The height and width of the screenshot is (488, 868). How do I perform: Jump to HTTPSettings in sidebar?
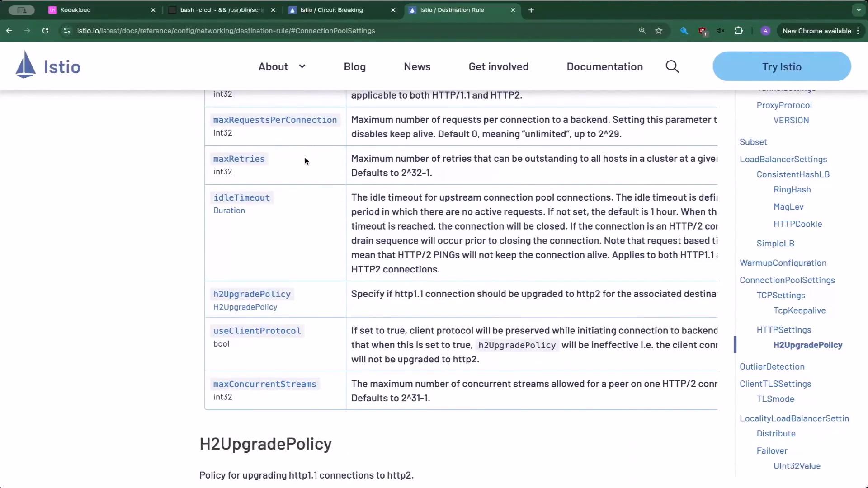pyautogui.click(x=784, y=330)
